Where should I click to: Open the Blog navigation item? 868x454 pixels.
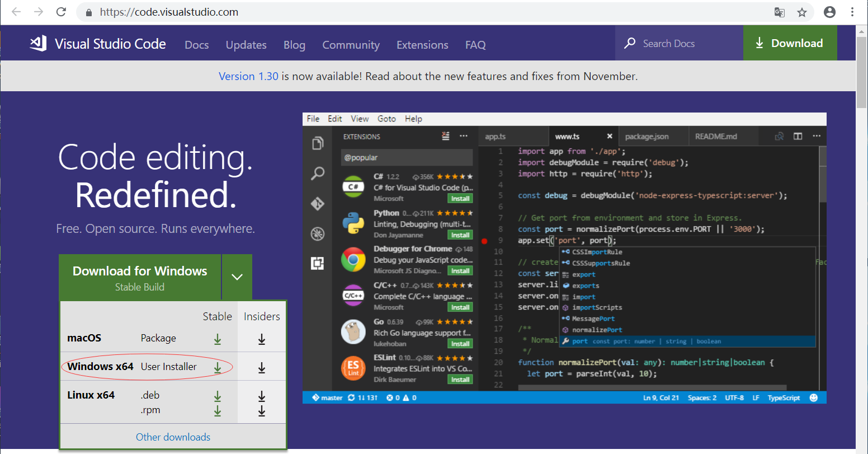click(x=294, y=45)
